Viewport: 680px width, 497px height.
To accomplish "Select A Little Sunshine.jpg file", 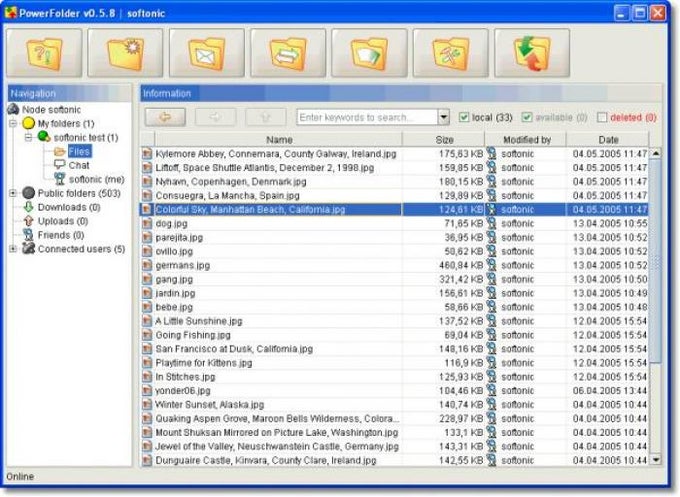I will (x=394, y=321).
